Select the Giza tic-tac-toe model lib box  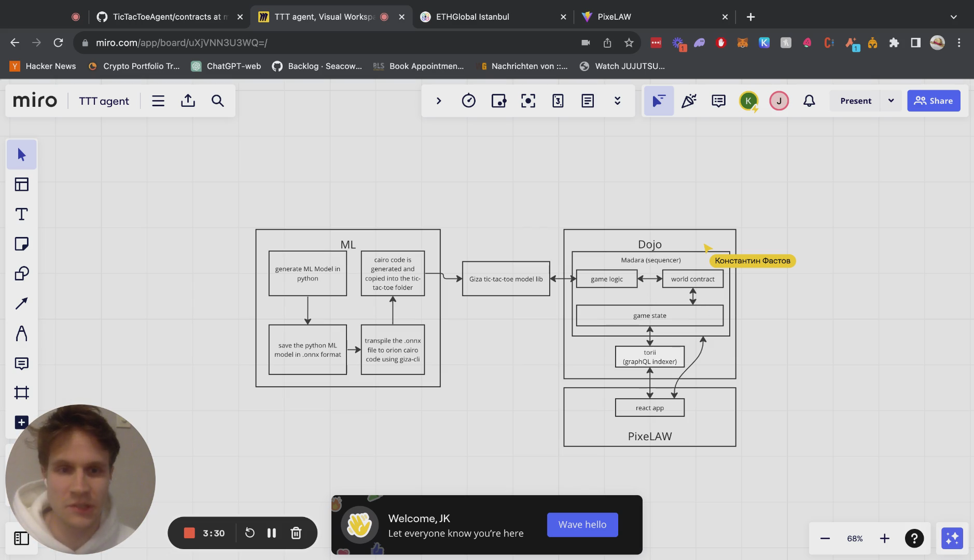pos(506,279)
